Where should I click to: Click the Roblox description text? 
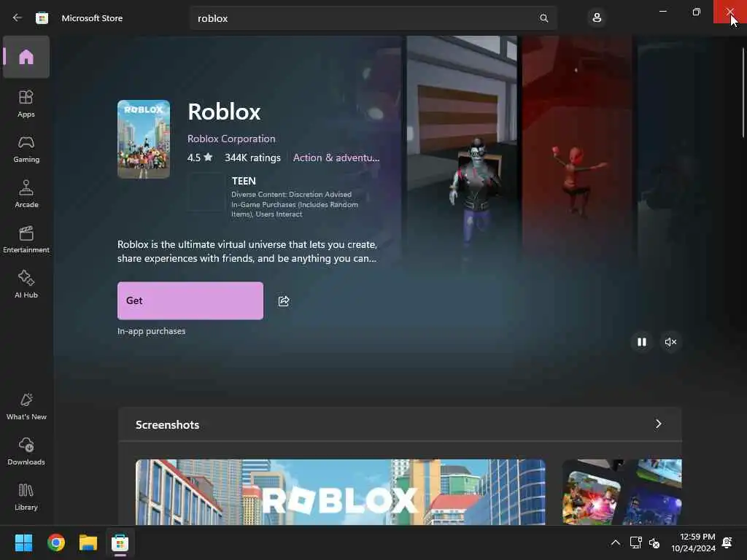point(247,252)
